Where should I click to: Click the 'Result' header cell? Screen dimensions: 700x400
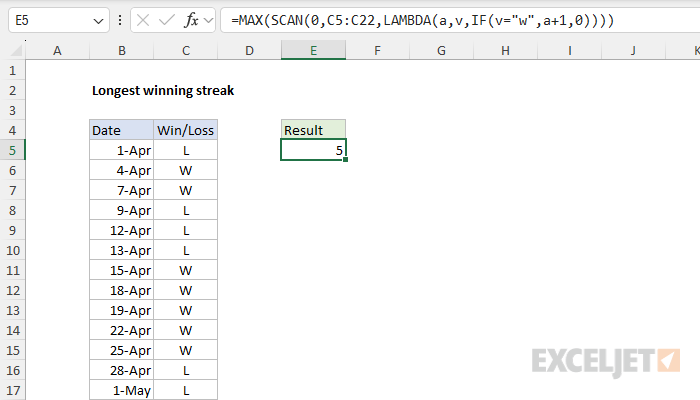tap(313, 130)
